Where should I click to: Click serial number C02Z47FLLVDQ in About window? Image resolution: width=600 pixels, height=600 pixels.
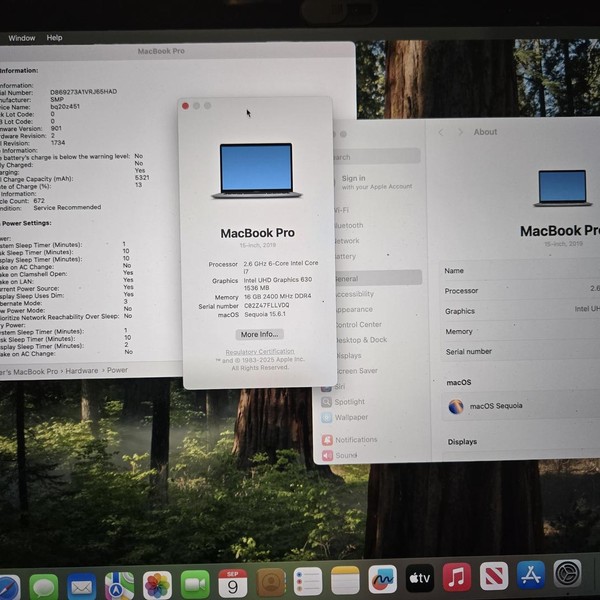click(x=267, y=305)
